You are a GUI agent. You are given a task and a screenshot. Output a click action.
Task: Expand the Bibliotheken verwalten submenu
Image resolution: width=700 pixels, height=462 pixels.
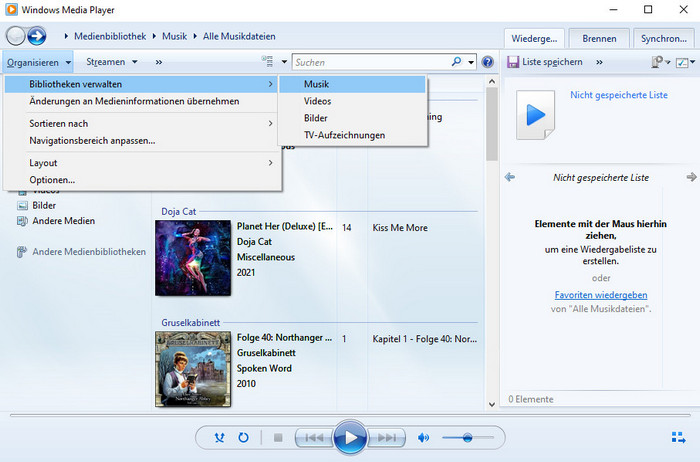click(142, 84)
